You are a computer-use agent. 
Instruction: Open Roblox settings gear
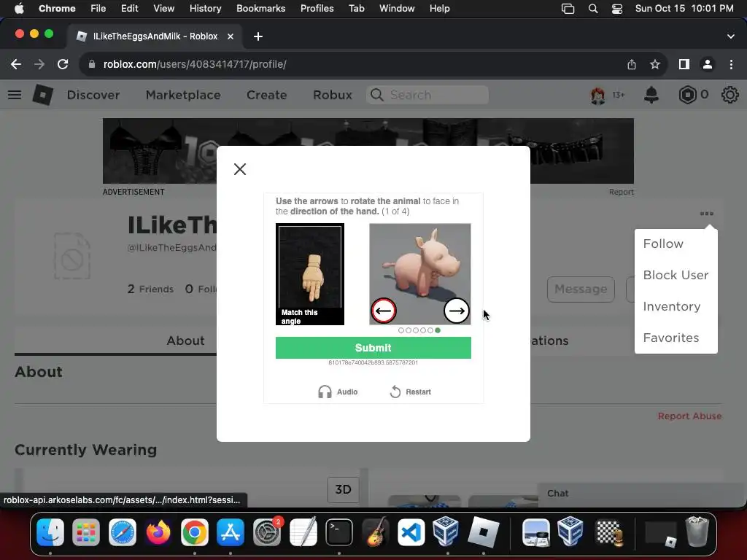point(729,95)
